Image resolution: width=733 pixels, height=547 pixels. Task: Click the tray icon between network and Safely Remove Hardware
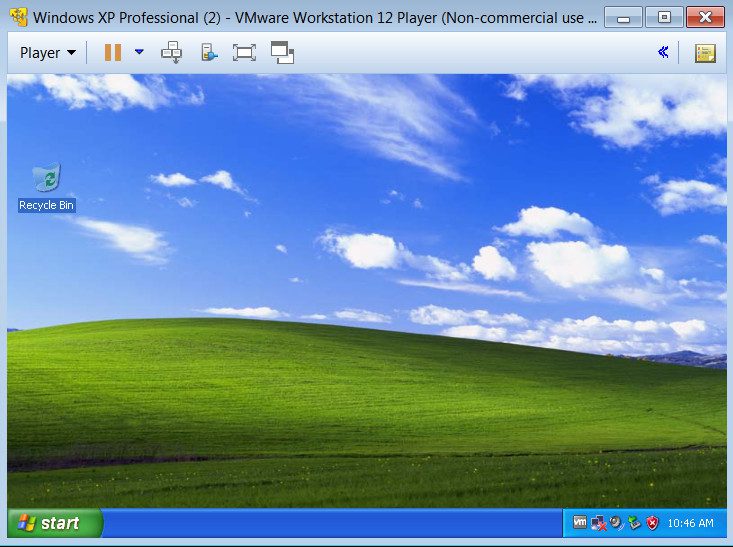pos(617,523)
